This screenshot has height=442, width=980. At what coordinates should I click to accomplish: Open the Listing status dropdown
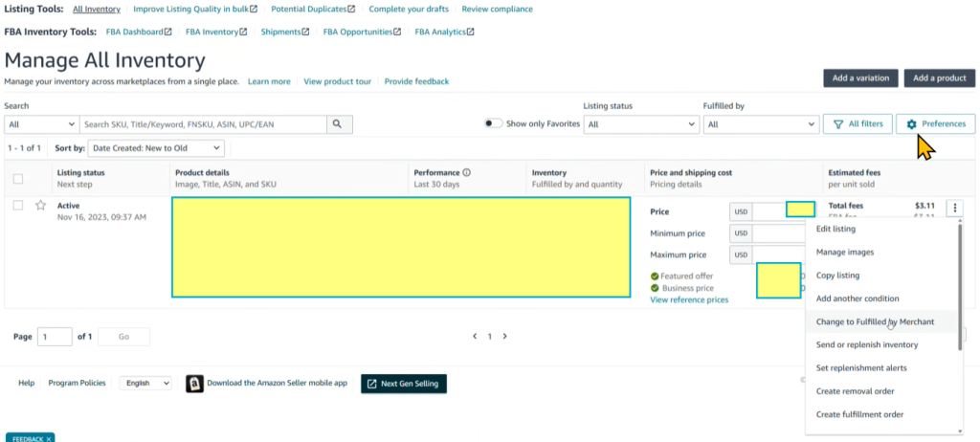click(x=638, y=124)
